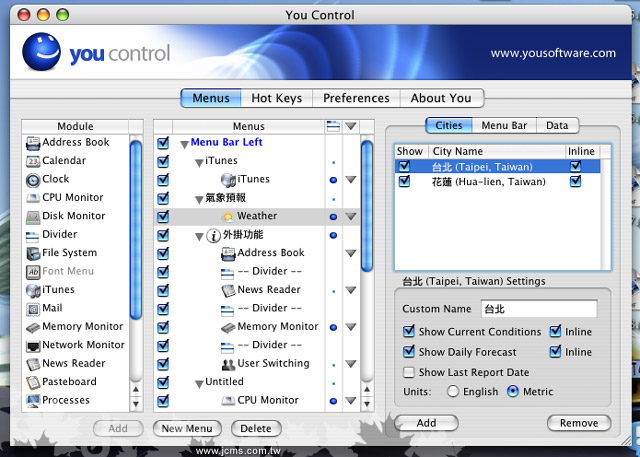The width and height of the screenshot is (640, 457).
Task: Open the About You tab
Action: (442, 98)
